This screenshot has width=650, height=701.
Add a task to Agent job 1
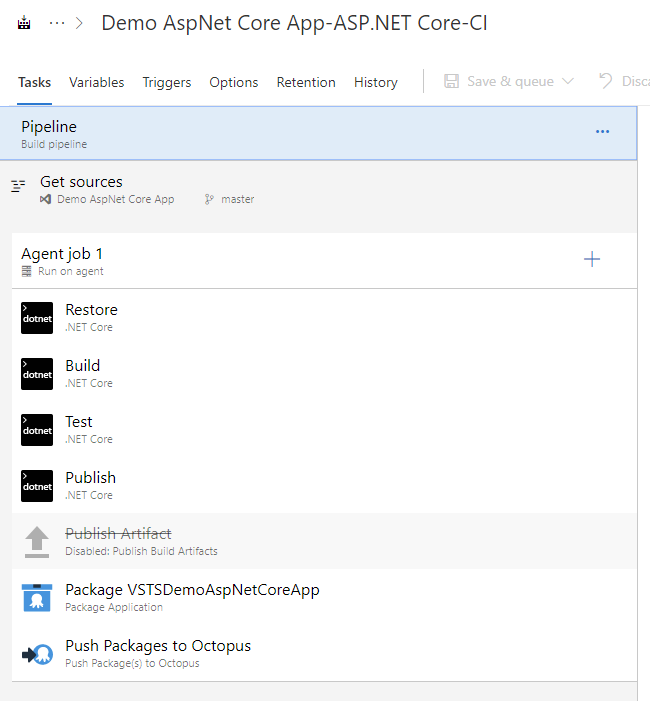point(591,259)
